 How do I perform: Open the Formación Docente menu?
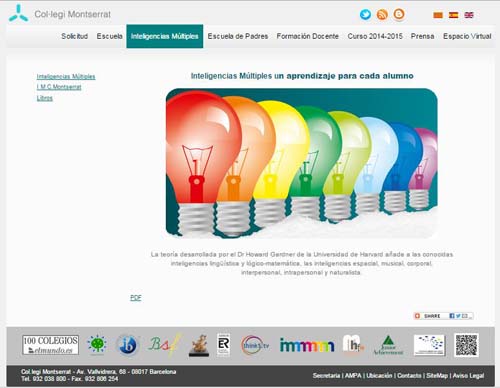307,36
